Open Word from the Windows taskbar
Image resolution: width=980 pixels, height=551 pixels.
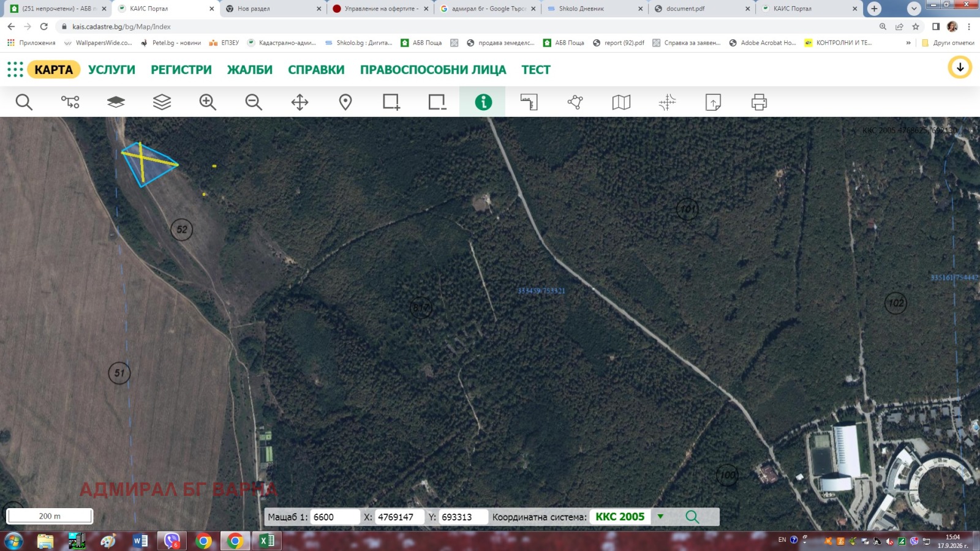[x=140, y=541]
